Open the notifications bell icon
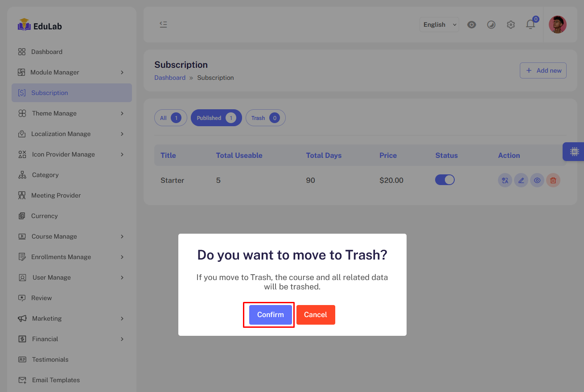 click(x=530, y=25)
